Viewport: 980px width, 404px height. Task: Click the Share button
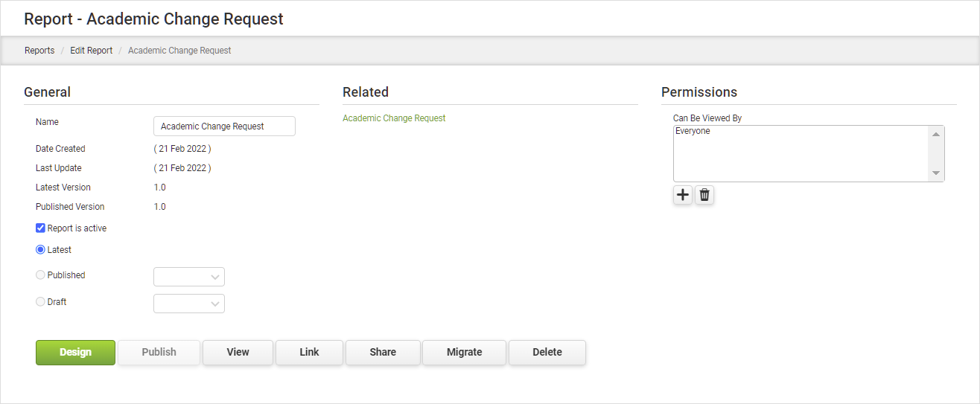coord(383,353)
